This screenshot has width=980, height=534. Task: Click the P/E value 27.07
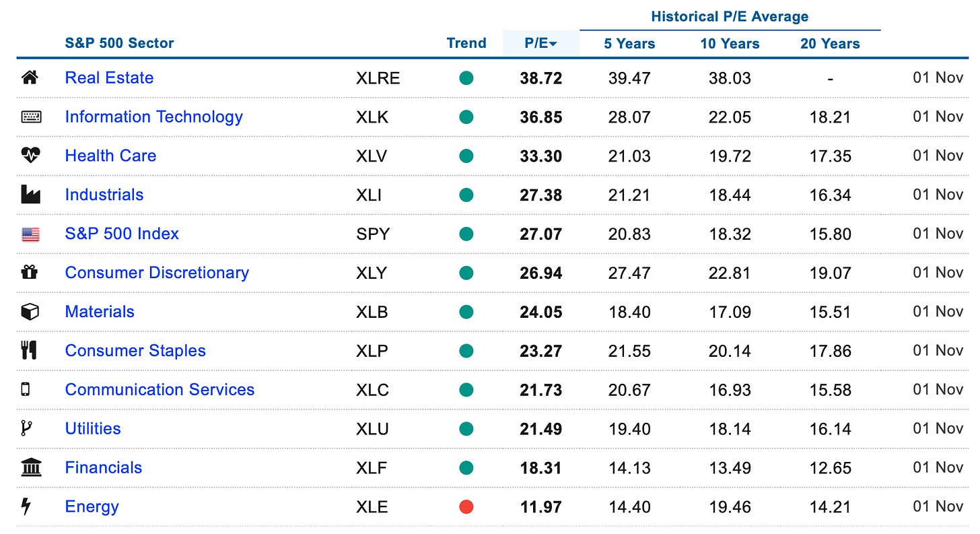tap(540, 234)
